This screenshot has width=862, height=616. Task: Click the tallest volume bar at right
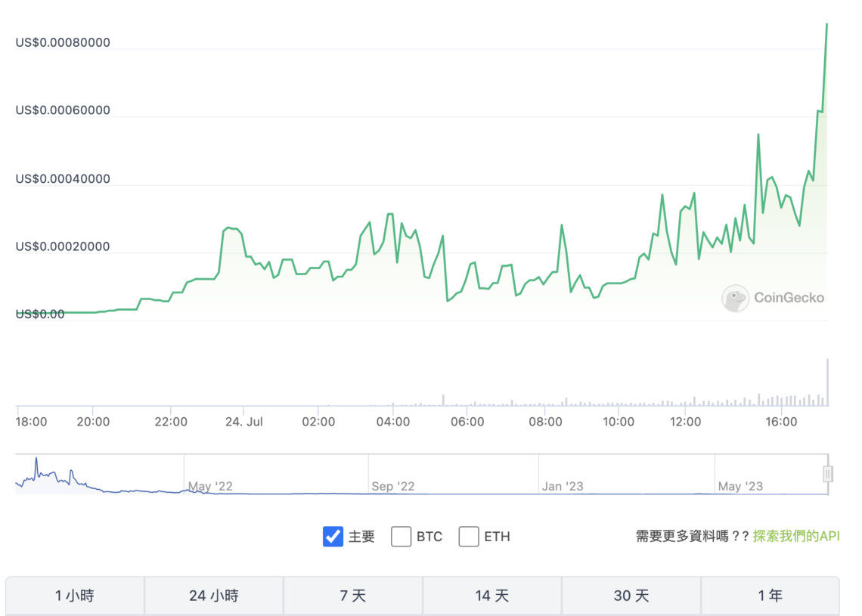pos(827,382)
